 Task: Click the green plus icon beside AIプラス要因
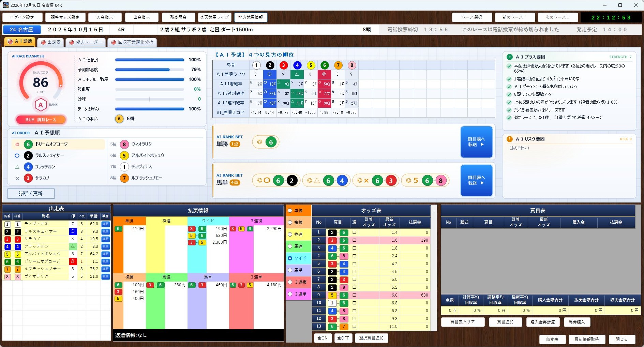click(x=509, y=57)
